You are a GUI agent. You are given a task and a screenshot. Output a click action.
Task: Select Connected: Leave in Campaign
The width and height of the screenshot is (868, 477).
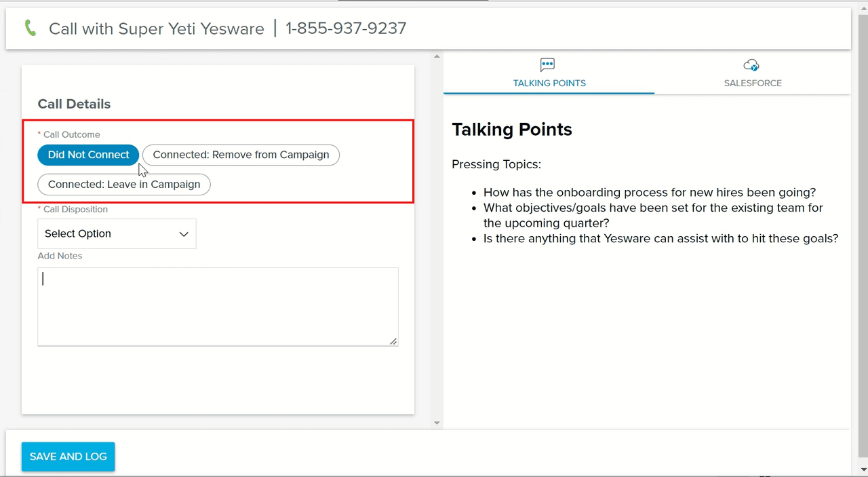coord(123,184)
